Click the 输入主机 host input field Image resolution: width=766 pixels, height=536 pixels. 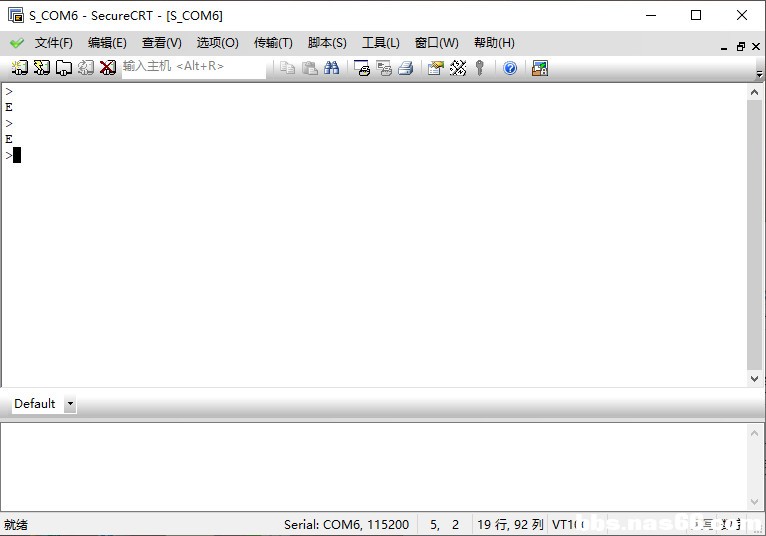click(193, 67)
